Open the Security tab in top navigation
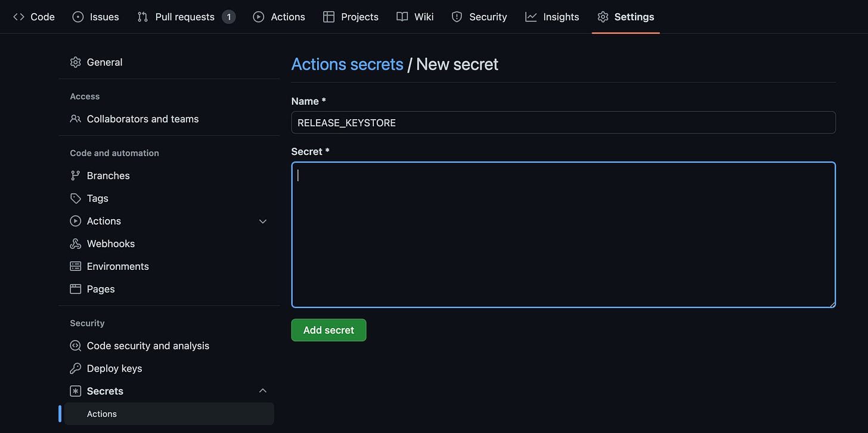 pos(479,17)
